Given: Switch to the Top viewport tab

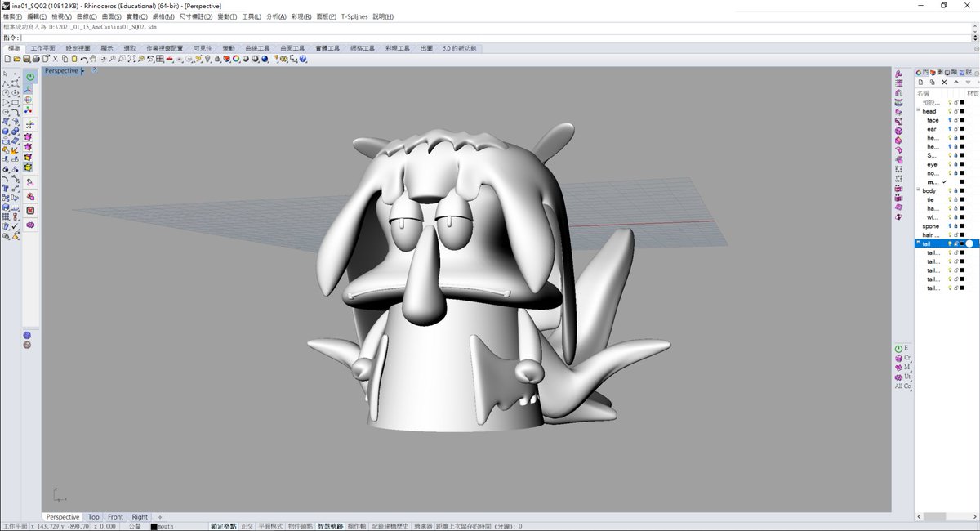Looking at the screenshot, I should click(x=94, y=517).
